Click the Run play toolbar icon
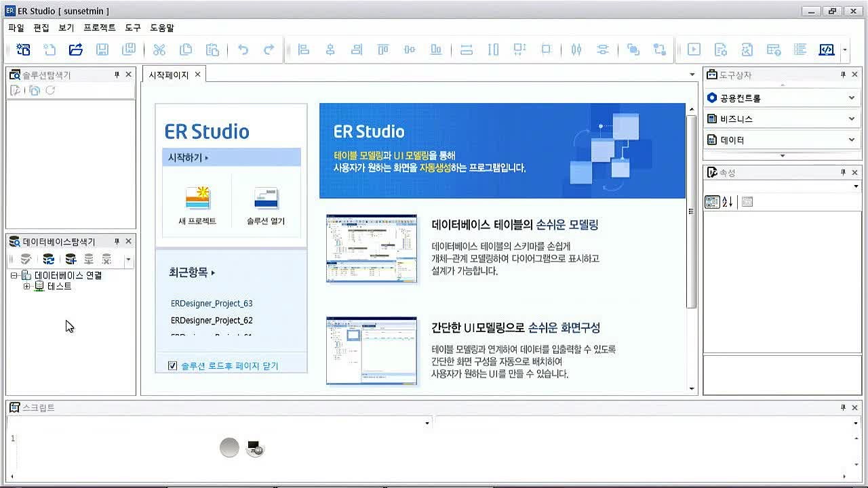Screen dimensions: 868x488 coord(694,49)
